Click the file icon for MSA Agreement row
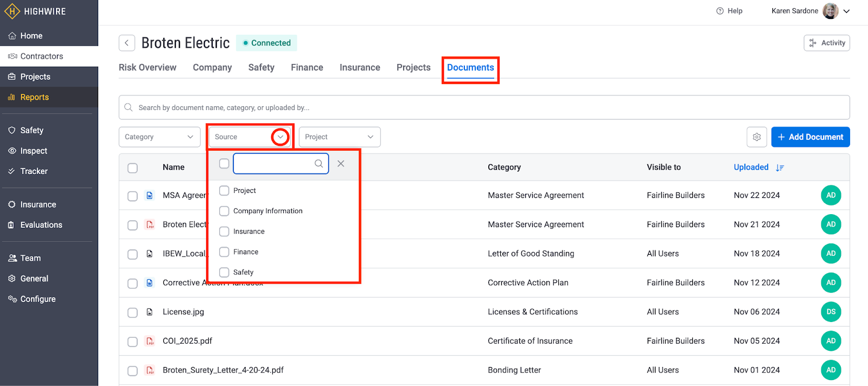 tap(150, 196)
